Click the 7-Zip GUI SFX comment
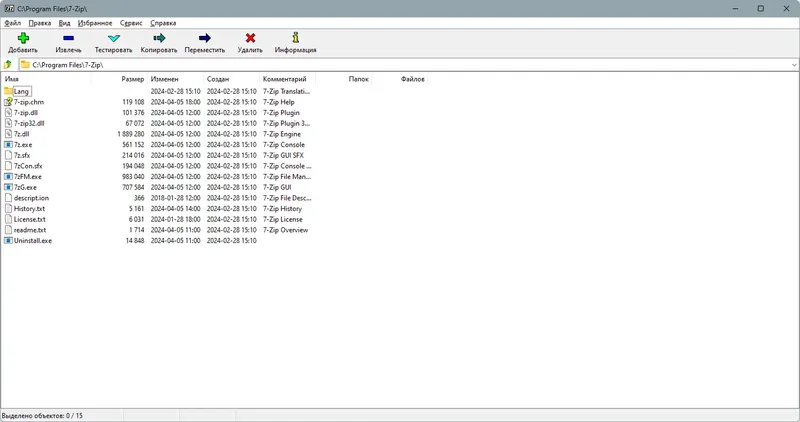 [x=283, y=155]
